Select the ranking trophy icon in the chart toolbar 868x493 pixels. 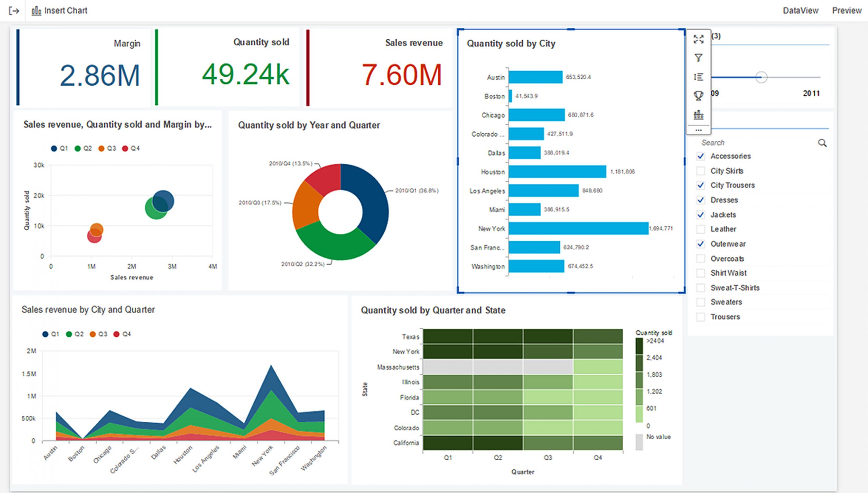point(698,96)
